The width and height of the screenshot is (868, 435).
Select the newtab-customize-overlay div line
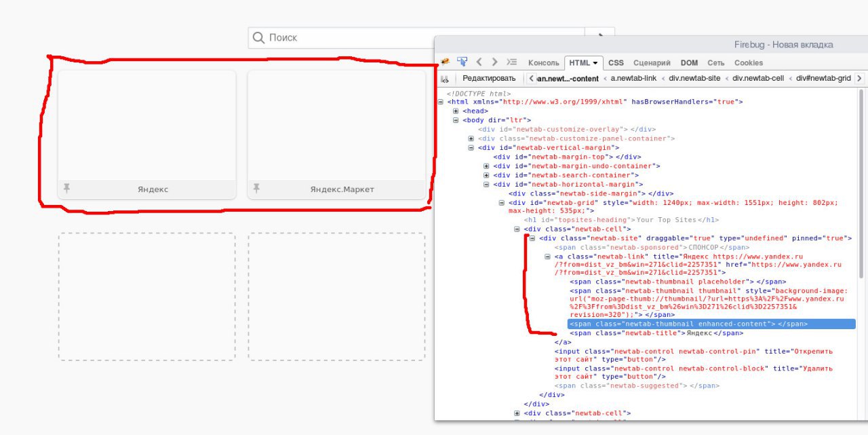[567, 129]
